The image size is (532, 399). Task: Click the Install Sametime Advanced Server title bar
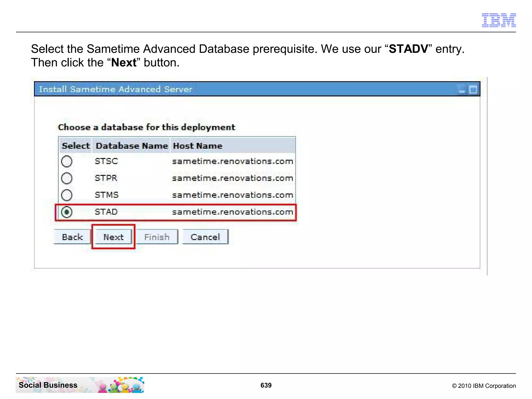tap(257, 89)
